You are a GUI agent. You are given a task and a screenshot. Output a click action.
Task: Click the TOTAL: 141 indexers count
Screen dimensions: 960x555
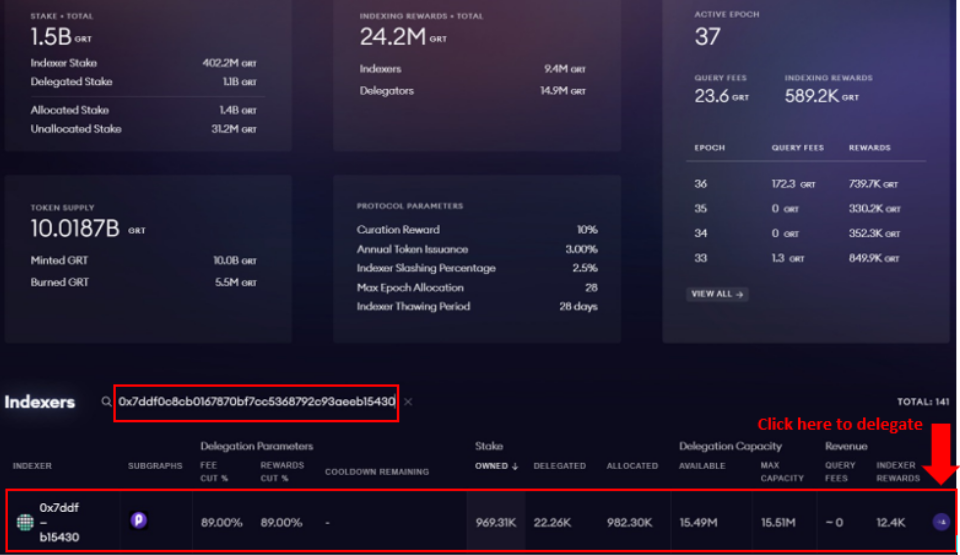point(923,402)
